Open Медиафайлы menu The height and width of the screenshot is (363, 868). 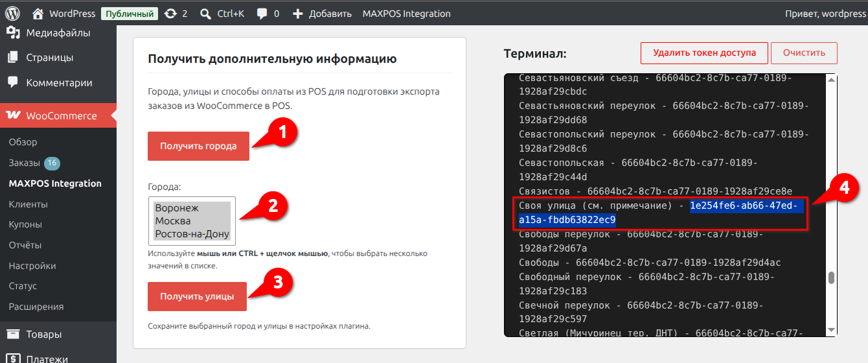tap(58, 32)
